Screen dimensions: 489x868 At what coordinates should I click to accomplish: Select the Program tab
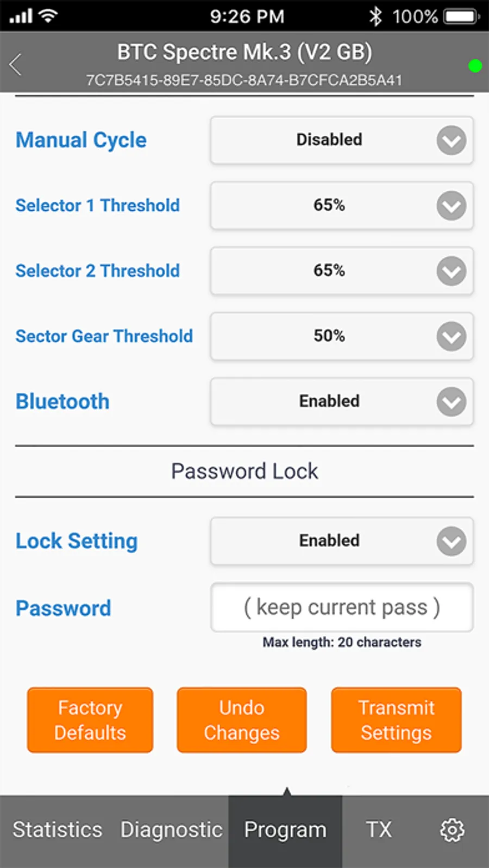285,829
